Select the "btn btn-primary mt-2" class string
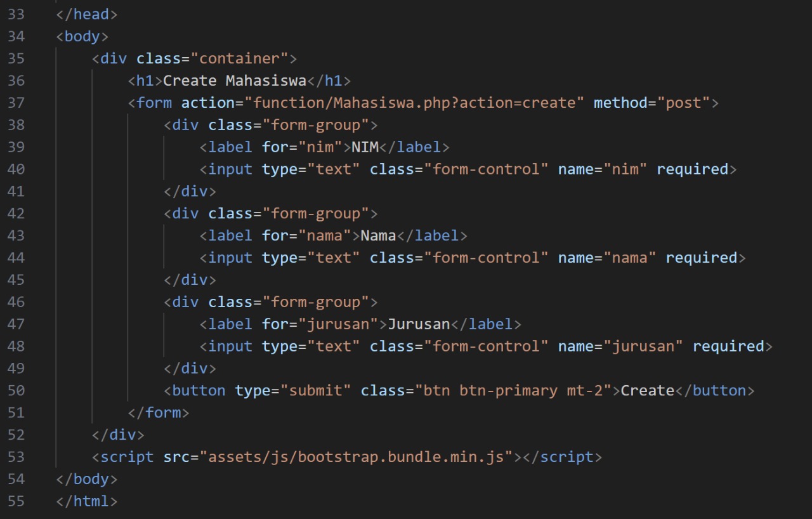This screenshot has width=812, height=519. [x=514, y=390]
